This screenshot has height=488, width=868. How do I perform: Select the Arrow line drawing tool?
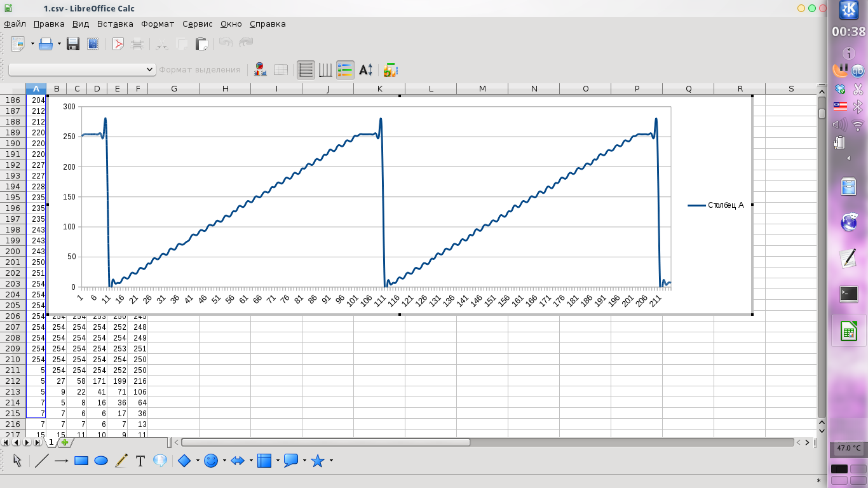coord(61,461)
